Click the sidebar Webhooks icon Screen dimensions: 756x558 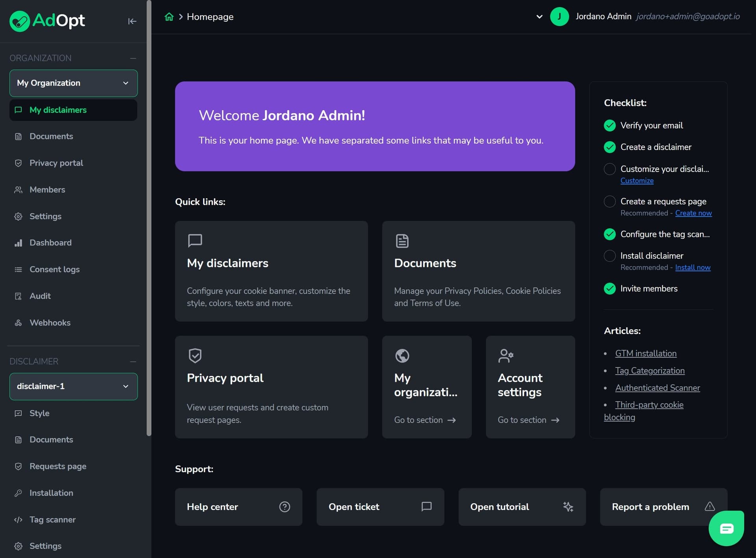(18, 323)
